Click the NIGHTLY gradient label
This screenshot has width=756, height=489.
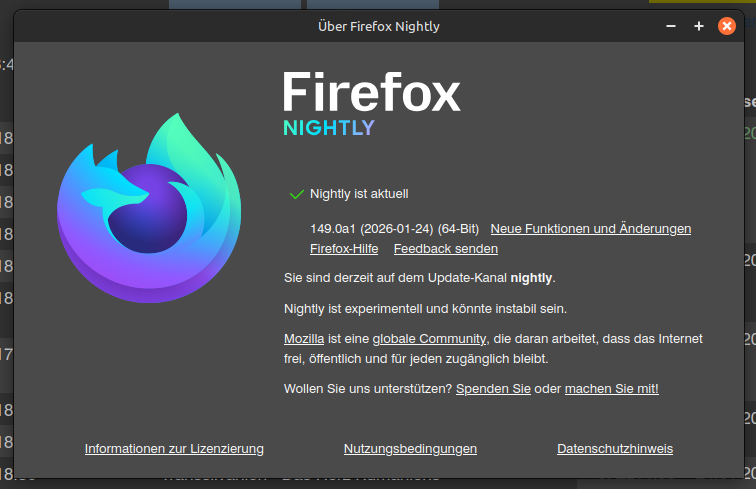[329, 128]
